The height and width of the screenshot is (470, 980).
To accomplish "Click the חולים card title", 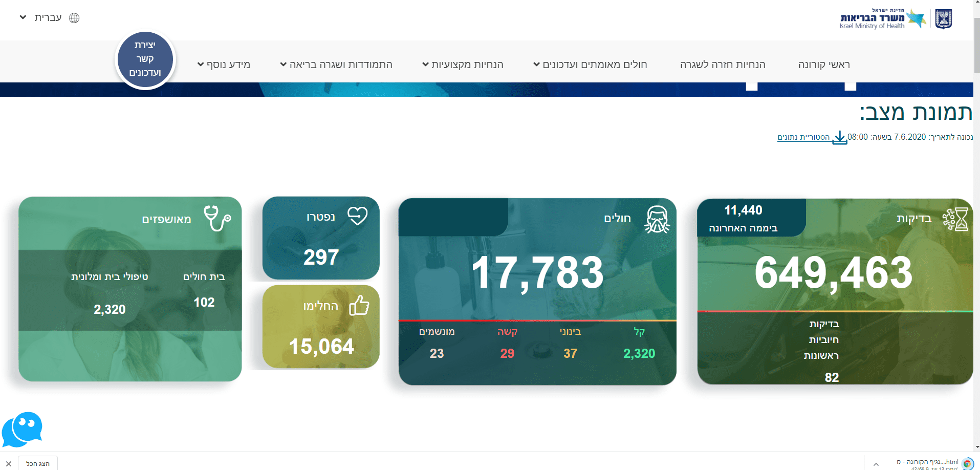I will (617, 219).
